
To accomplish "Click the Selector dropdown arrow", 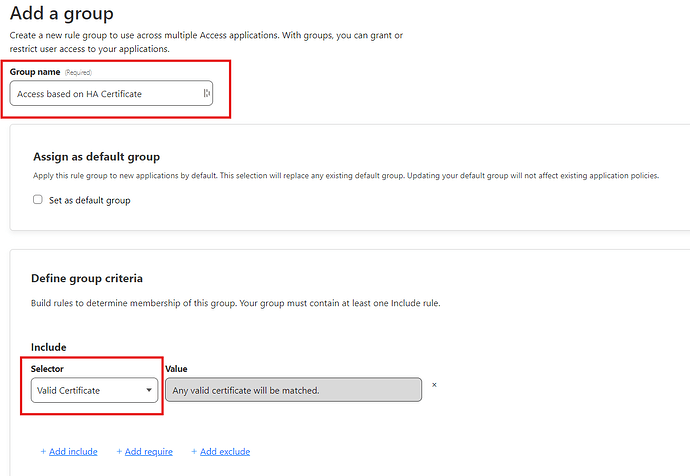I will [149, 390].
